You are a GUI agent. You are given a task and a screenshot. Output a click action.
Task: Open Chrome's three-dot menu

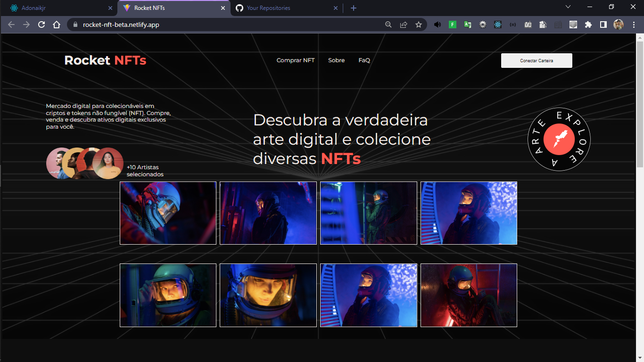[x=634, y=25]
